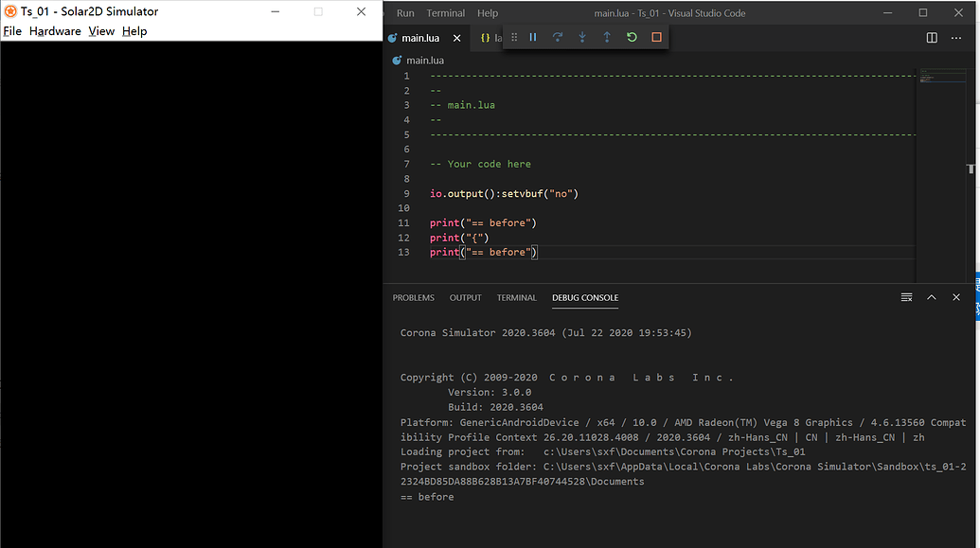Click the Step Into icon

tap(582, 37)
